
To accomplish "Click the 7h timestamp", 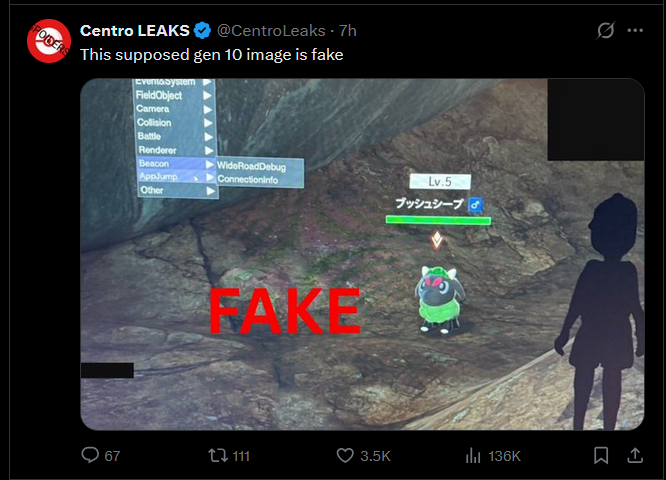I will [x=347, y=31].
